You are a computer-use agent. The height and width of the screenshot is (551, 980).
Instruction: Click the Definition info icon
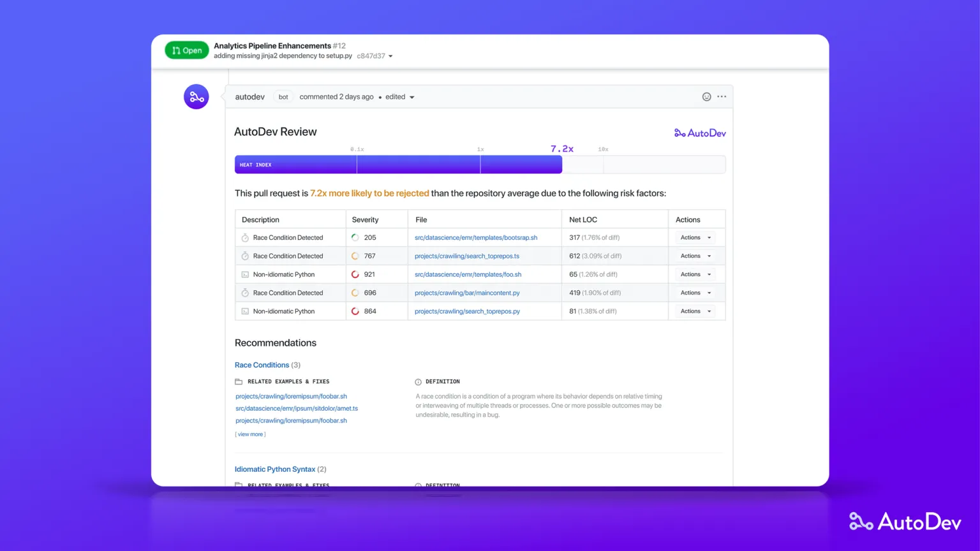pos(419,381)
